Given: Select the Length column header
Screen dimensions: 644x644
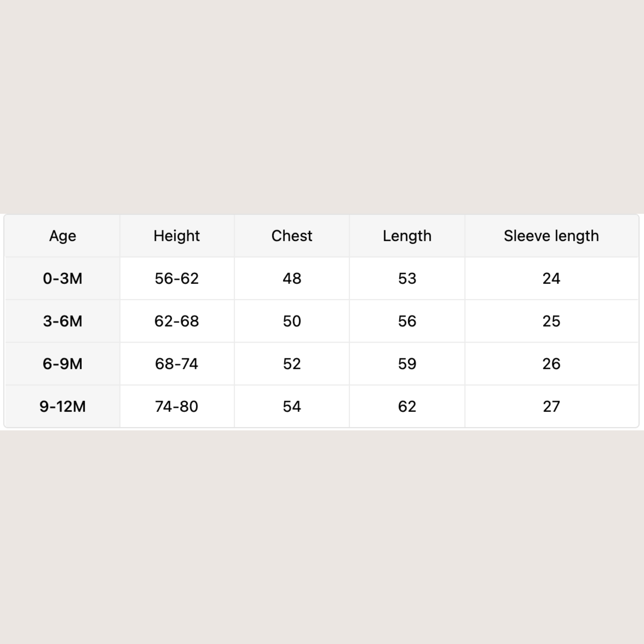Looking at the screenshot, I should tap(407, 236).
